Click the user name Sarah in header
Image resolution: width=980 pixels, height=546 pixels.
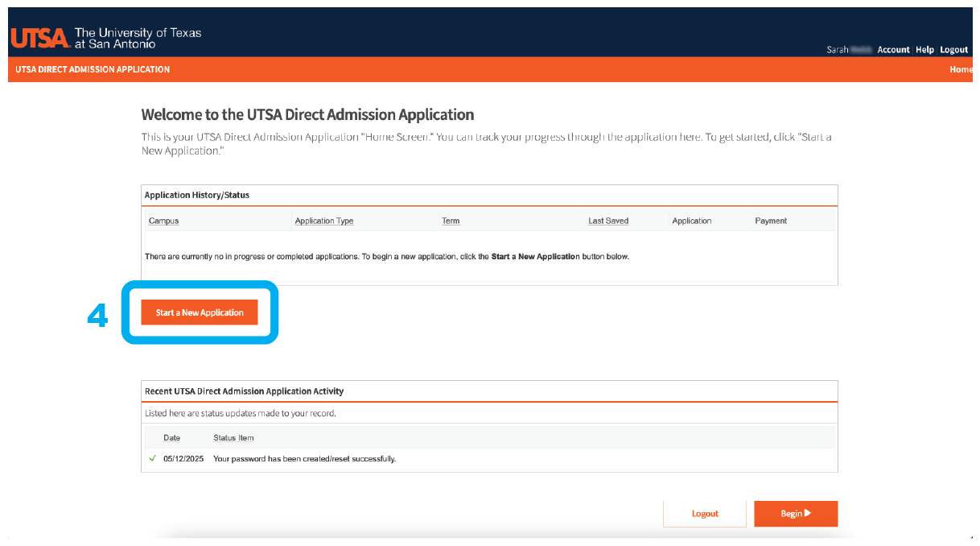838,50
